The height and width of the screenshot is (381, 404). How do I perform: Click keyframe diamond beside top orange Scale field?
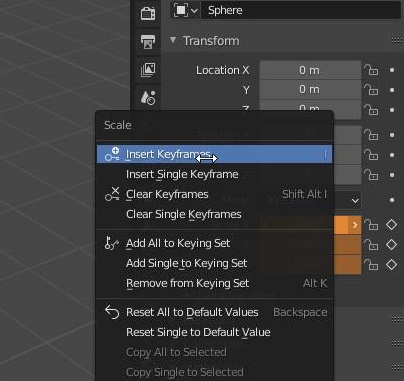pos(392,225)
